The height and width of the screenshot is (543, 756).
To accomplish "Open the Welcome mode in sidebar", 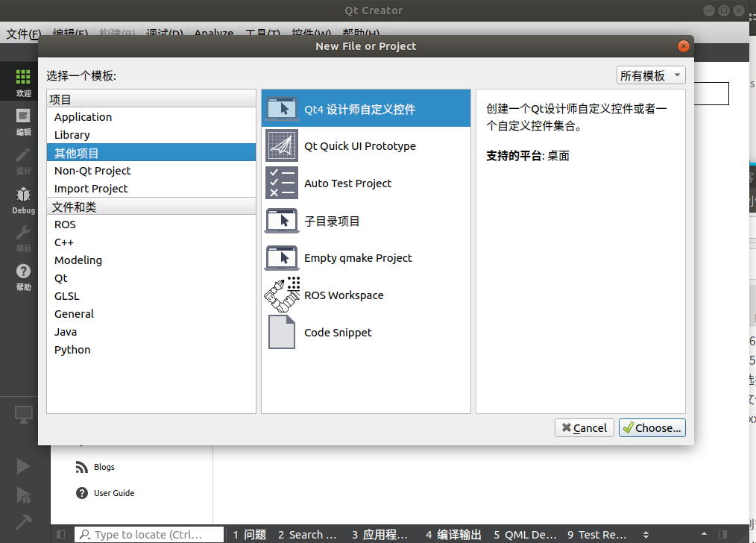I will (x=23, y=82).
